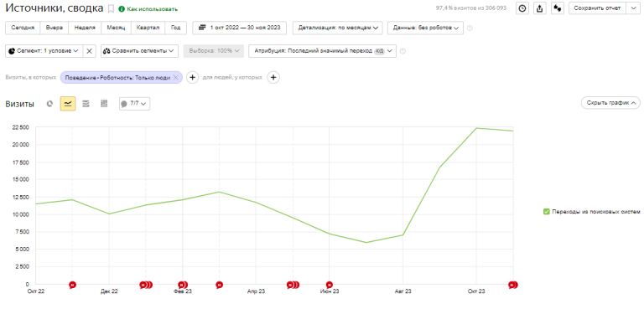This screenshot has height=314, width=644.
Task: Click the '22 500' y-axis label
Action: click(x=20, y=127)
